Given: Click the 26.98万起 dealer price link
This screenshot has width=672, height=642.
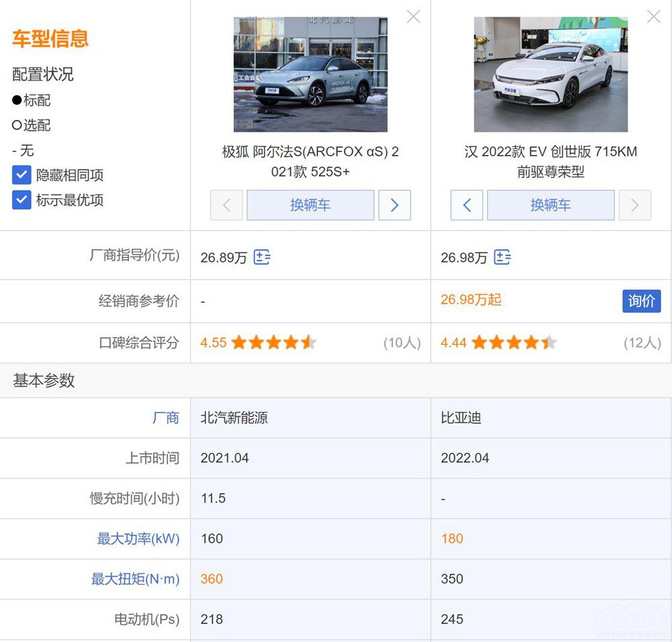Looking at the screenshot, I should [x=470, y=300].
